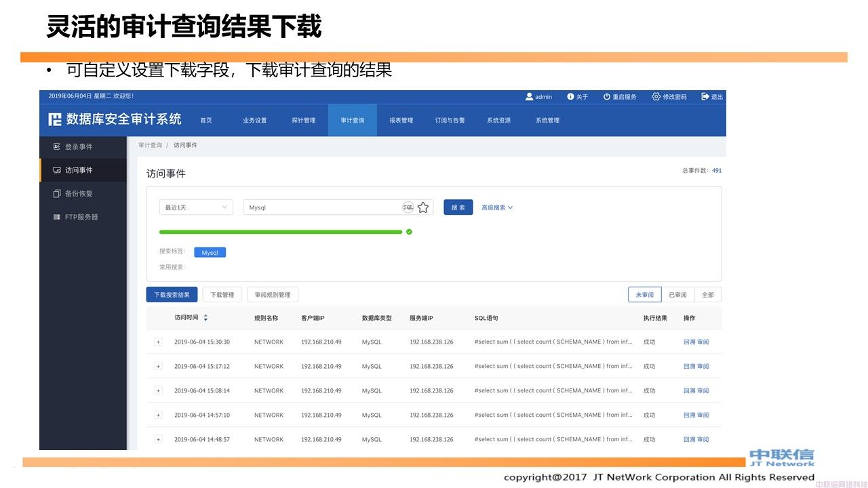The height and width of the screenshot is (488, 868).
Task: Select the 已审阅 filter tab
Action: (678, 295)
